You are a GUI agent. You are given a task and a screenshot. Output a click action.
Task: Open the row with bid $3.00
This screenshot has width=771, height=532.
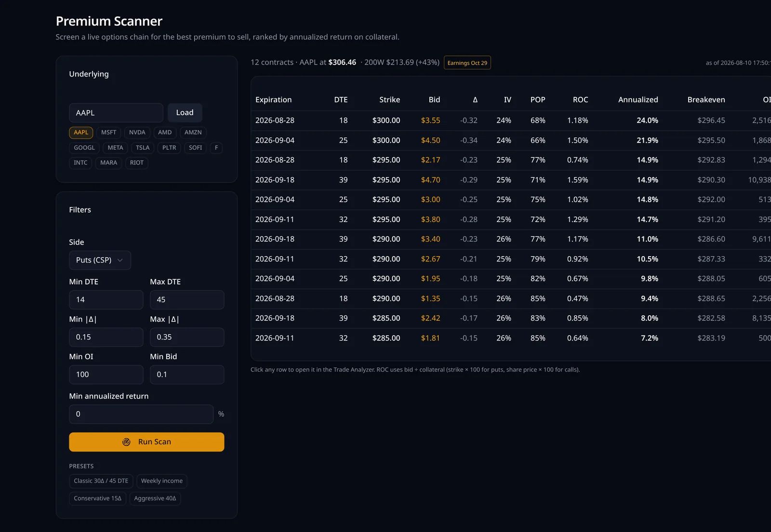pyautogui.click(x=511, y=200)
